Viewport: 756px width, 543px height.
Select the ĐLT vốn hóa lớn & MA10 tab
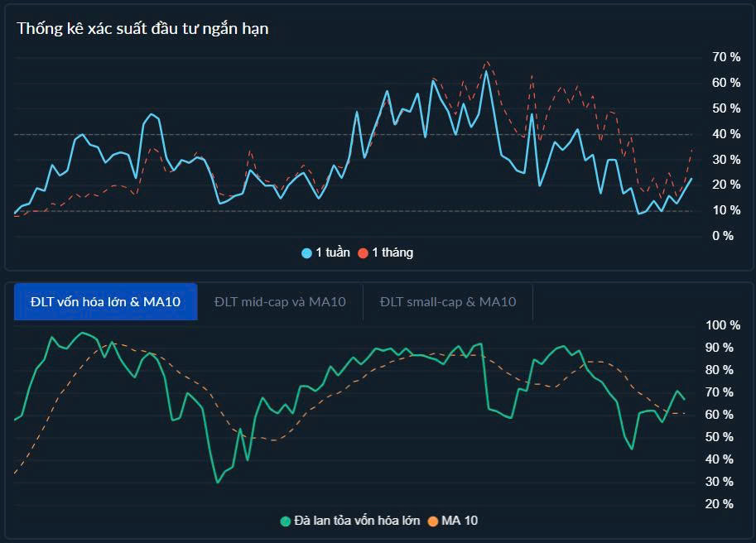(x=105, y=301)
